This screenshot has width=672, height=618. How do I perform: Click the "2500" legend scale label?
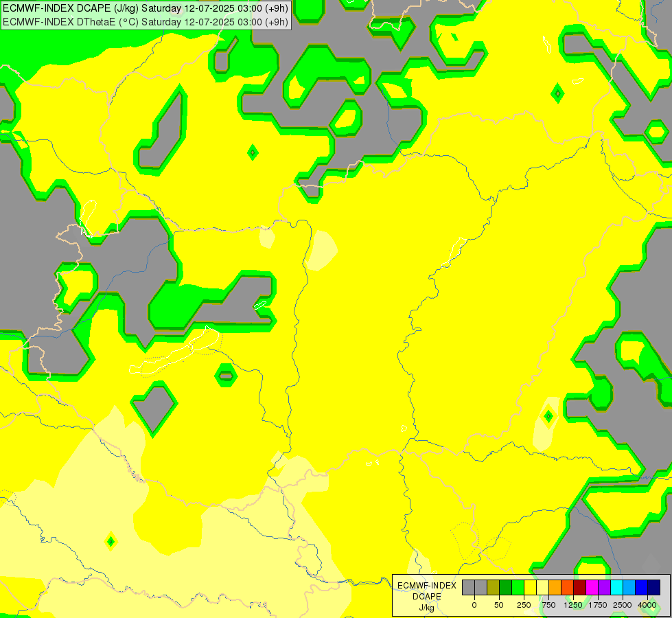(x=623, y=605)
